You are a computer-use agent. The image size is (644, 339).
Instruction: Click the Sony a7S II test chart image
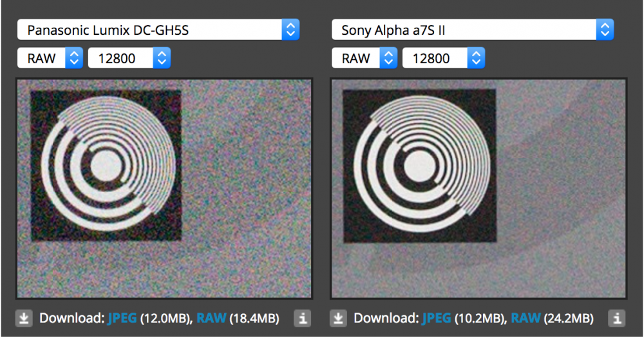pyautogui.click(x=478, y=189)
